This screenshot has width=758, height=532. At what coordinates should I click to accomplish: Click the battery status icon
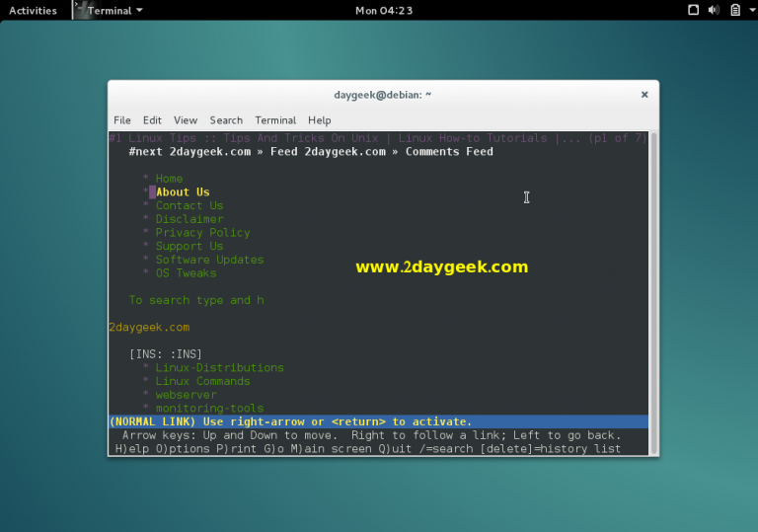click(x=733, y=10)
